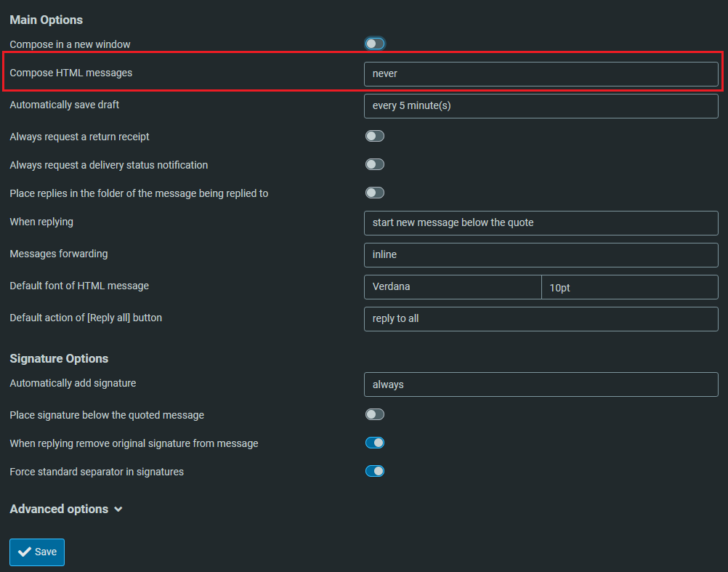Disable Force standard separator in signatures
Screen dimensions: 728x572
pyautogui.click(x=374, y=471)
